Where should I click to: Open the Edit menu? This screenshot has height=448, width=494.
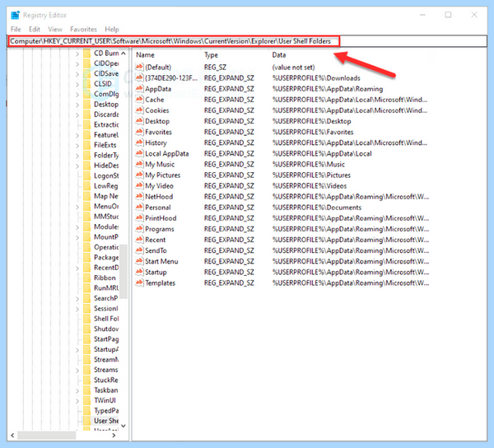[x=35, y=30]
